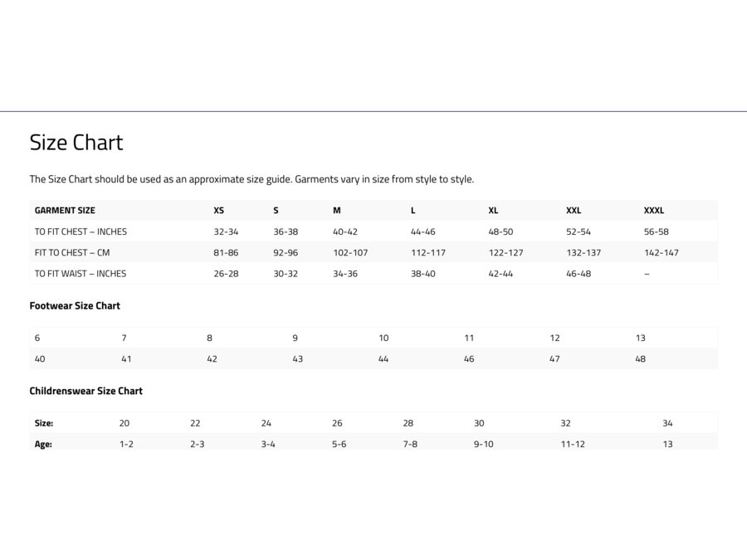
Task: Click the XS column header
Action: point(218,211)
